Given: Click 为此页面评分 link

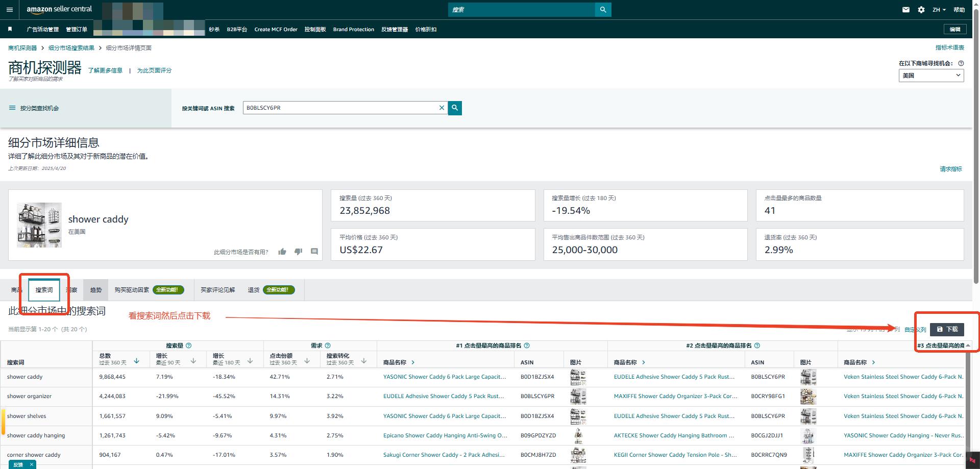Looking at the screenshot, I should pos(154,70).
